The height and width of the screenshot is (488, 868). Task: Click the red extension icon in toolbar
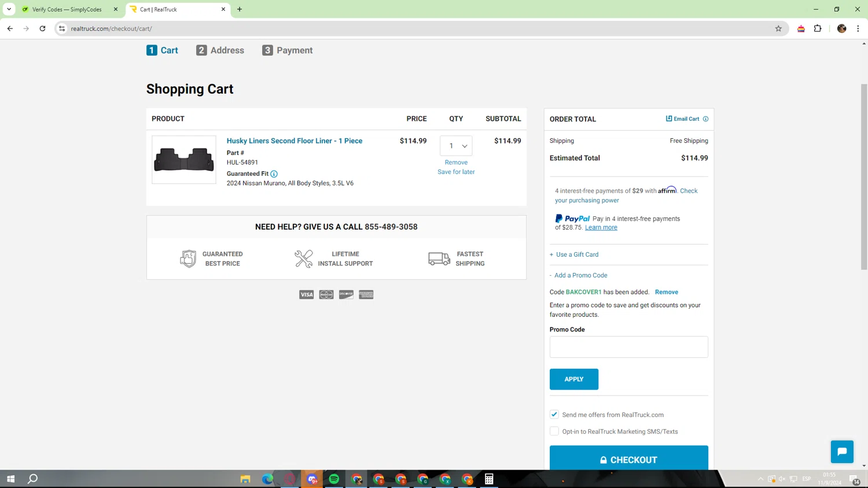[801, 28]
